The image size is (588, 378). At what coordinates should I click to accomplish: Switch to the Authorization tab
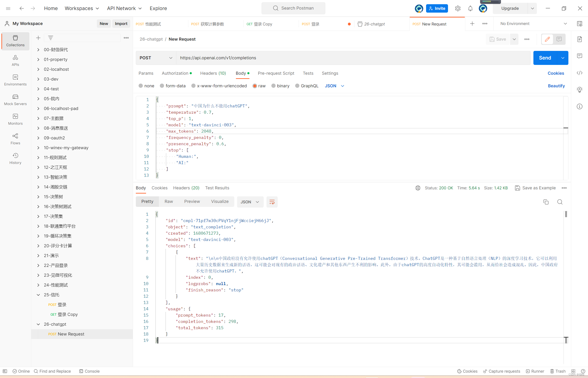pos(177,73)
